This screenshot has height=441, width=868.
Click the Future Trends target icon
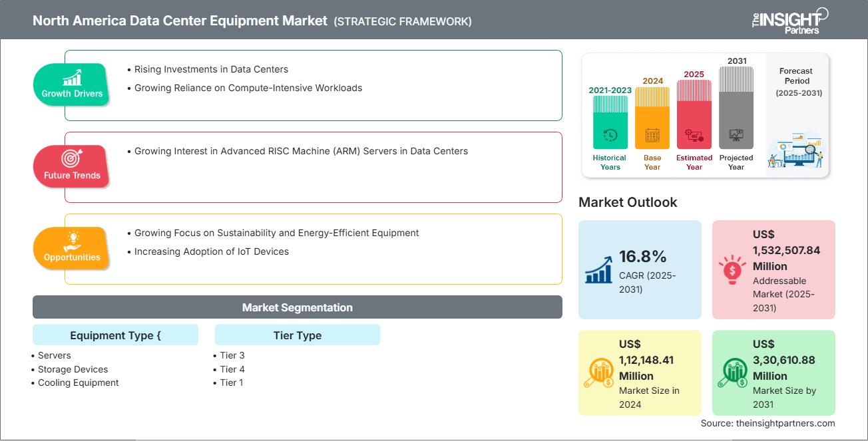click(71, 158)
